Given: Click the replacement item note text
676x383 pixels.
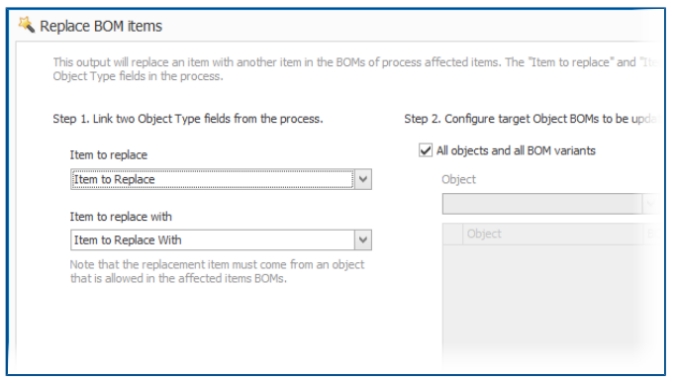Looking at the screenshot, I should (217, 271).
